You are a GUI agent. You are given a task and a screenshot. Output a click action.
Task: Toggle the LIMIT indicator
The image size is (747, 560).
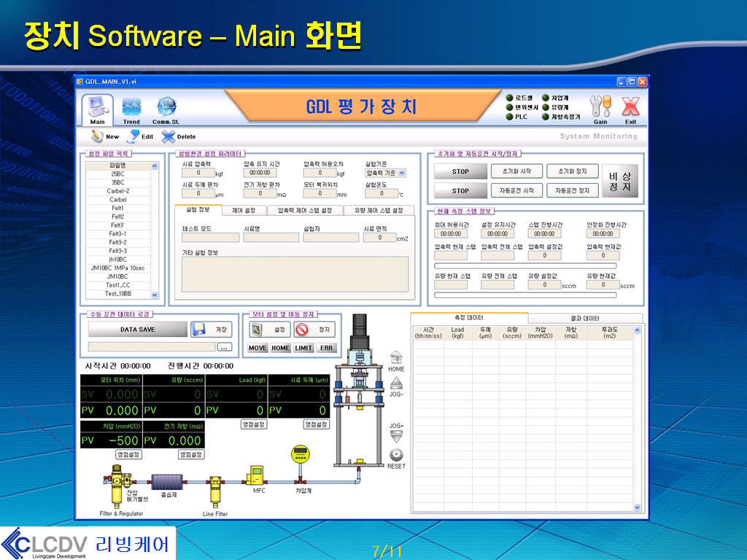(x=303, y=348)
